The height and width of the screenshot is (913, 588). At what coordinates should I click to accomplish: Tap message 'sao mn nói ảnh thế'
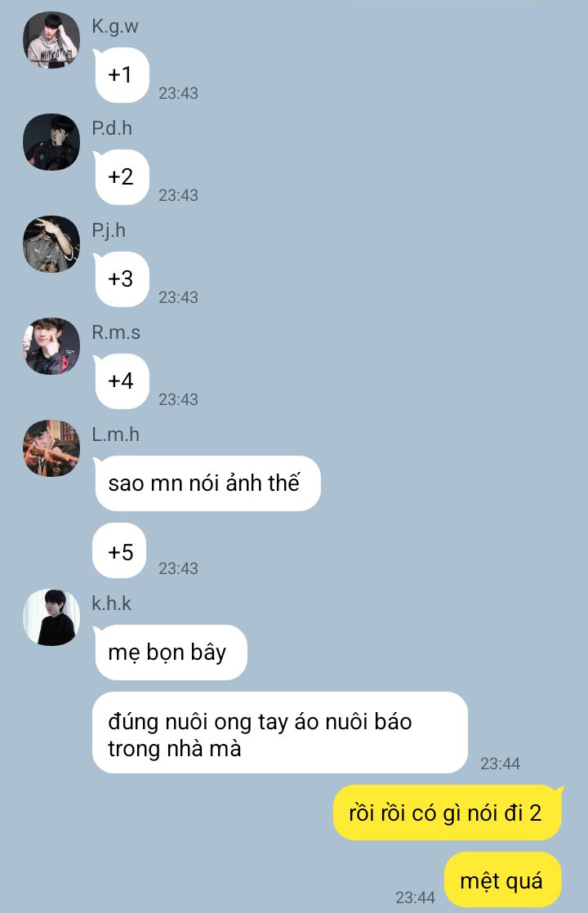pyautogui.click(x=207, y=483)
